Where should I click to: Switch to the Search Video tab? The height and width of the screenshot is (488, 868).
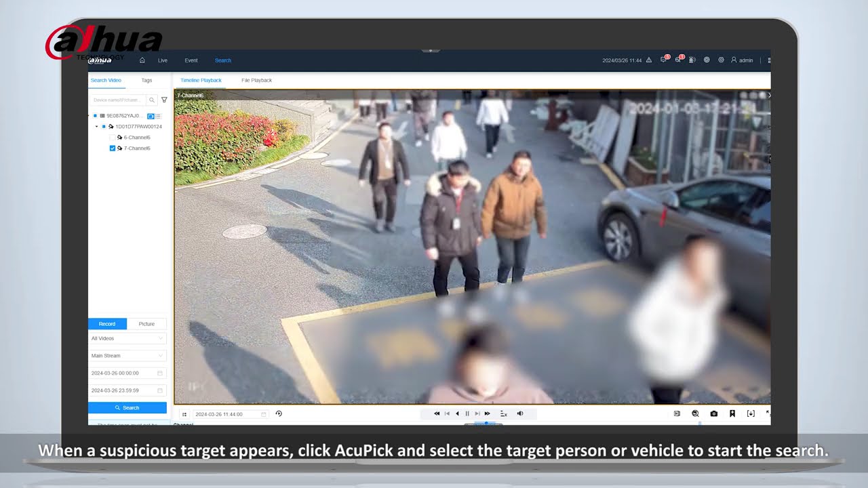tap(106, 80)
